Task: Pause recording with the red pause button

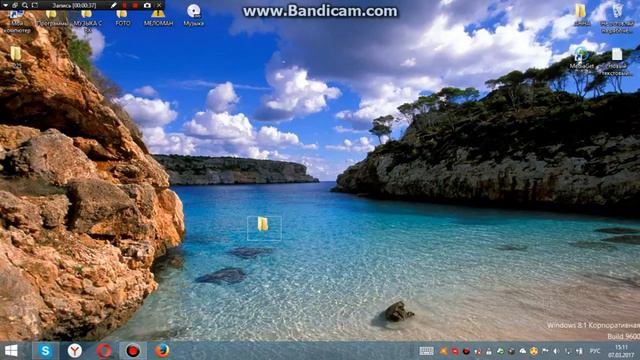Action: click(124, 5)
